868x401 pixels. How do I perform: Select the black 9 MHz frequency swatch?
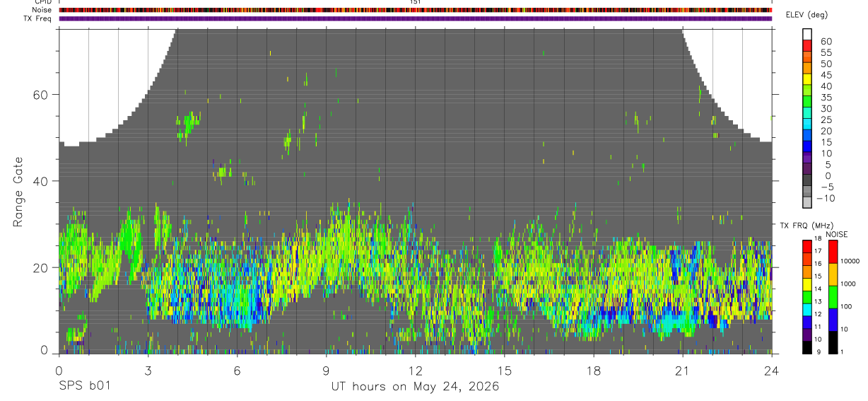point(807,347)
